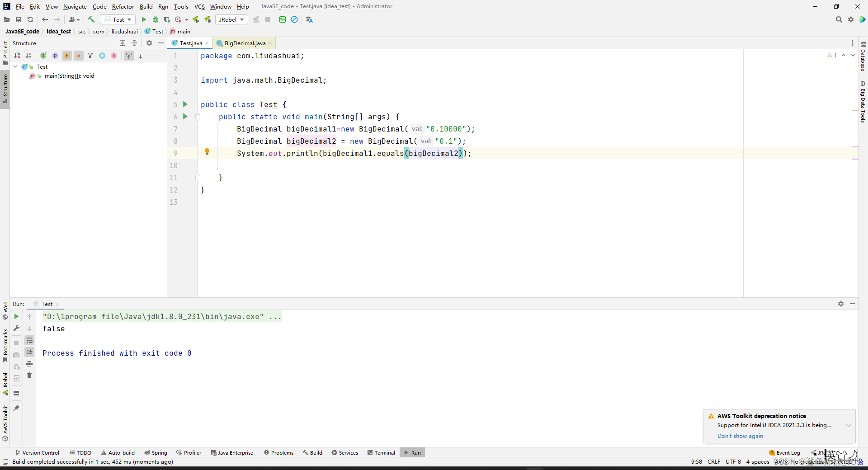868x470 pixels.
Task: Toggle Soft-Wrap in Run console
Action: point(29,340)
